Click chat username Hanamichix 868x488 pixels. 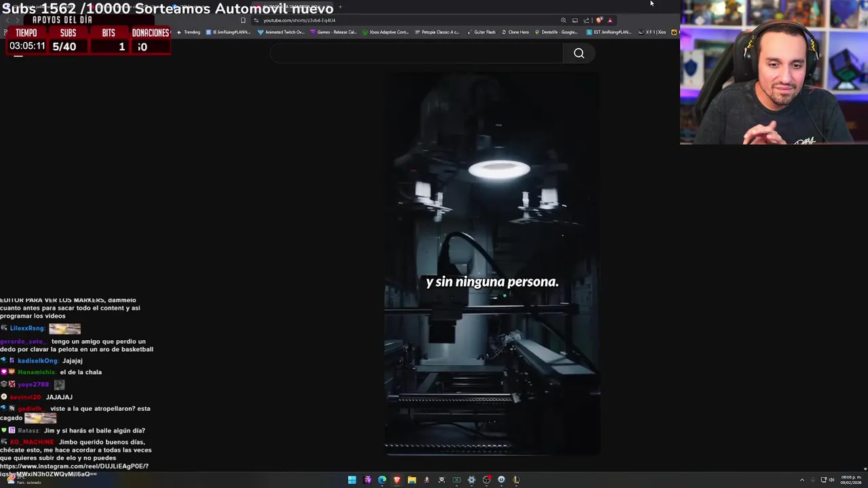pos(36,372)
